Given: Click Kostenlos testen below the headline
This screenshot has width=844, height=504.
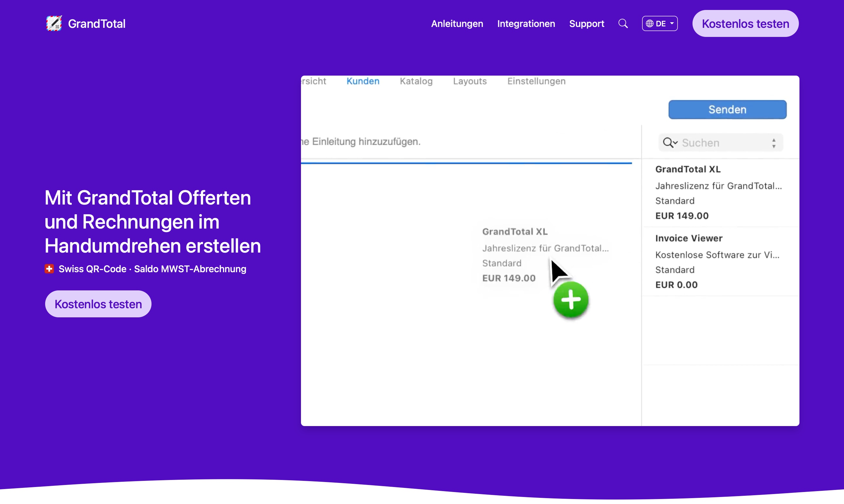Looking at the screenshot, I should (x=98, y=304).
